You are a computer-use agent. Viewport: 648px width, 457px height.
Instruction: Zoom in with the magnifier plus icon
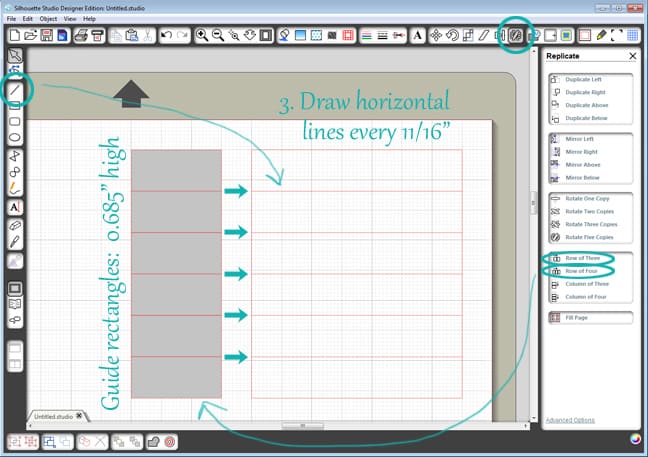202,36
